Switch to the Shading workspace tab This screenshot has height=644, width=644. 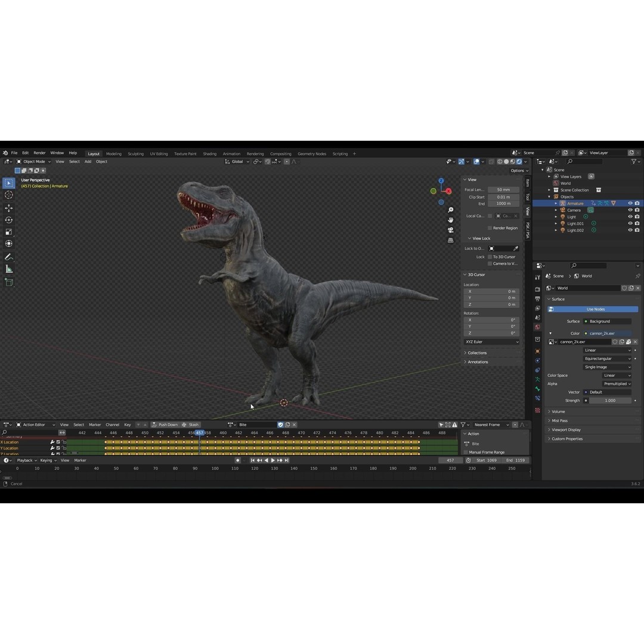tap(209, 154)
